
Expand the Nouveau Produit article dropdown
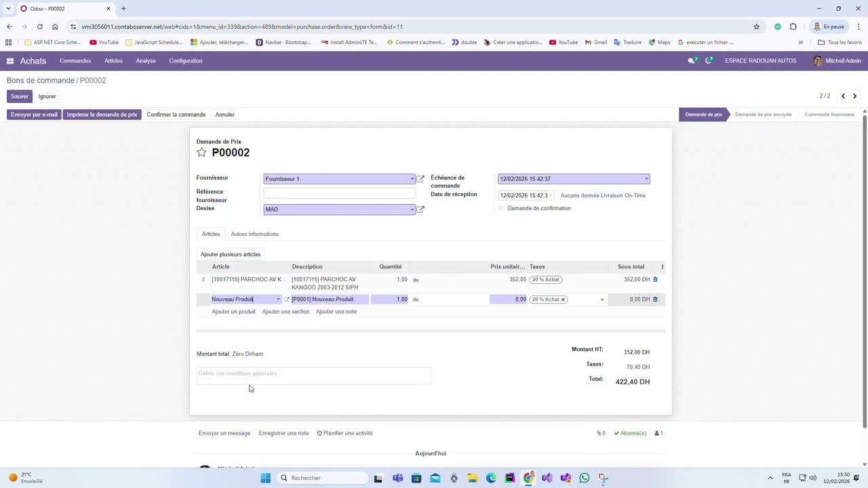click(278, 299)
